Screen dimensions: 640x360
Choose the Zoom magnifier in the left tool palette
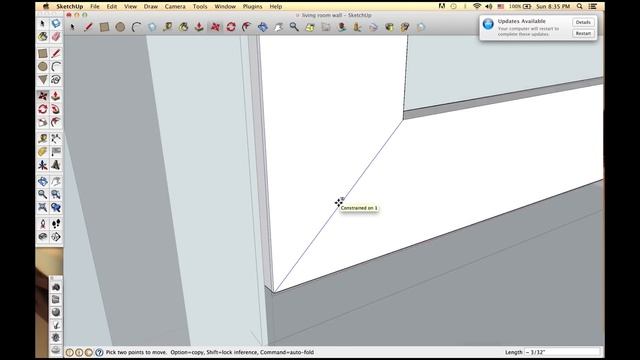(42, 194)
